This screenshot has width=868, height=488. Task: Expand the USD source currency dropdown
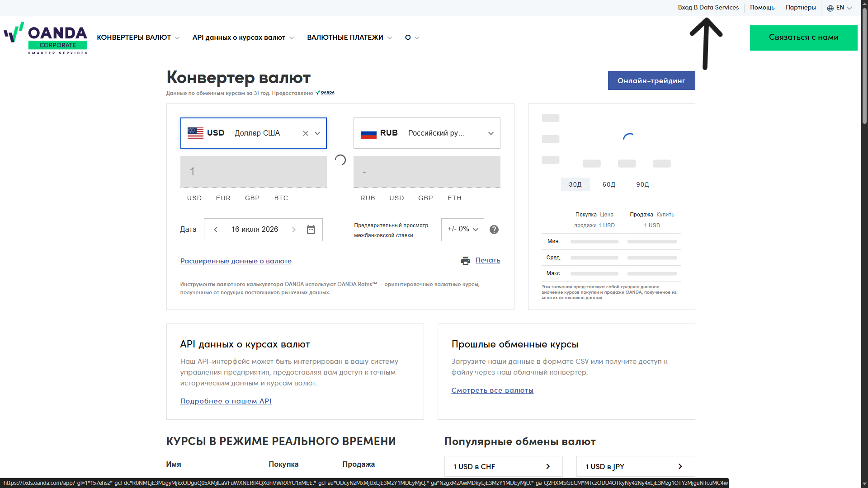317,133
